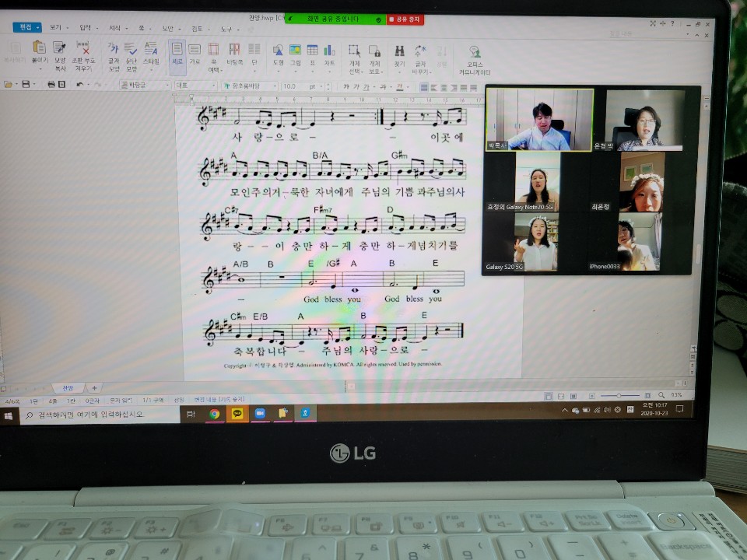Click the open folder icon in quick toolbar
This screenshot has width=747, height=560.
8,85
